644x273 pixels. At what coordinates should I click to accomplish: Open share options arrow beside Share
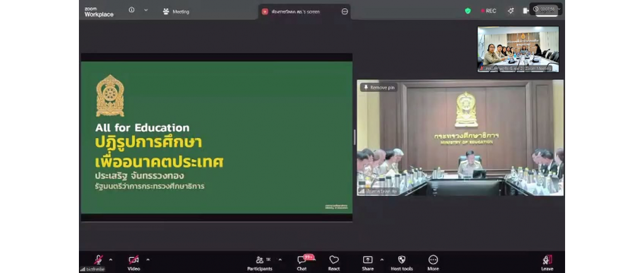[x=382, y=259]
